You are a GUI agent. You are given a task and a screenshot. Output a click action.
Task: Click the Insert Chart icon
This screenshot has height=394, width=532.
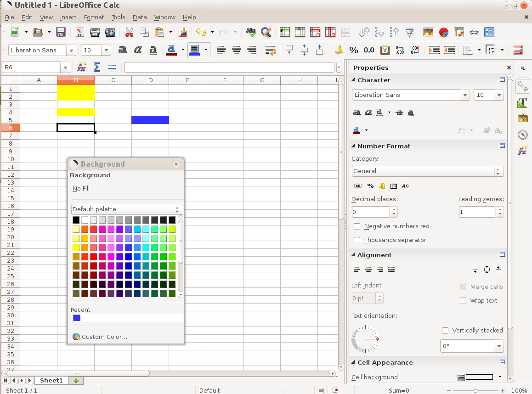pyautogui.click(x=443, y=32)
